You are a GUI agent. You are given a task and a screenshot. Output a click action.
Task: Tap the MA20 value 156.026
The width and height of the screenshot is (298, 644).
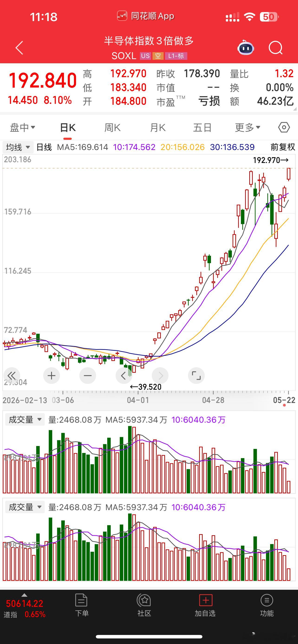(x=187, y=147)
